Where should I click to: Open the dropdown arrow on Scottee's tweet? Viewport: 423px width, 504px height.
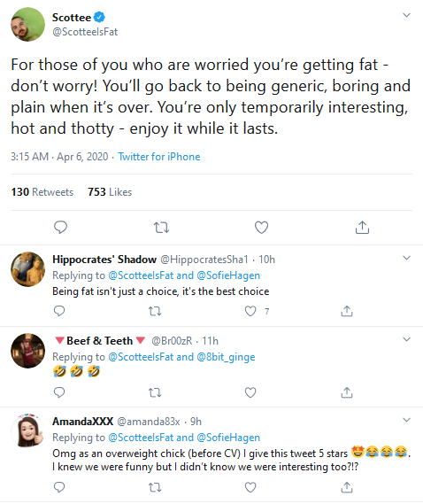click(406, 15)
